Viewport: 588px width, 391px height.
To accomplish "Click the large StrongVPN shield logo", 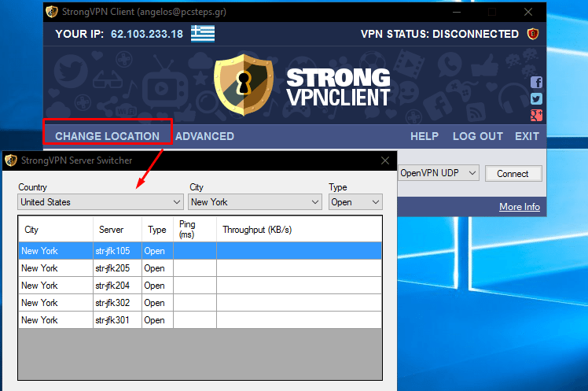I will click(244, 85).
